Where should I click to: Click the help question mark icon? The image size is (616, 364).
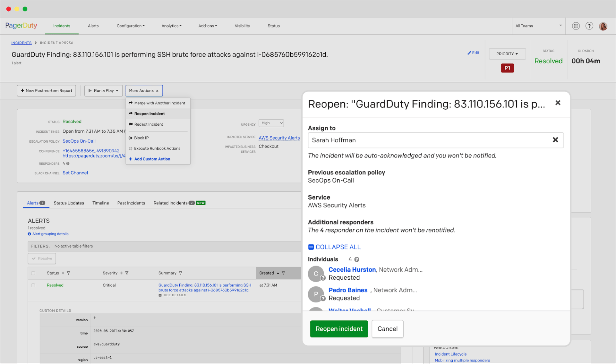589,26
